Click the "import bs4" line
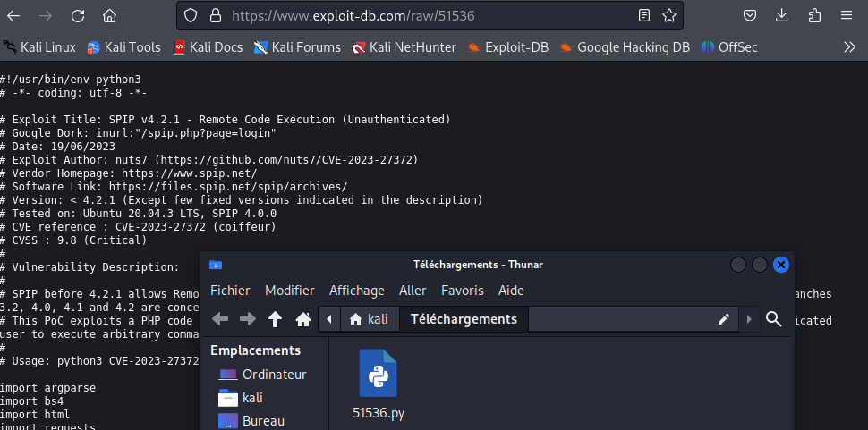This screenshot has width=868, height=430. click(x=31, y=400)
